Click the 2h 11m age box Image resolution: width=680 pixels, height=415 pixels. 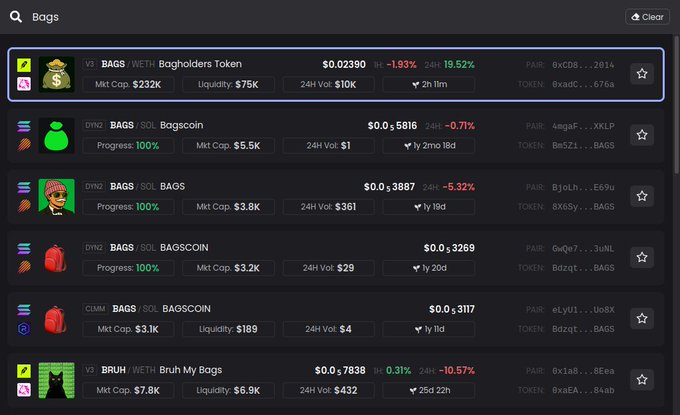coord(428,84)
